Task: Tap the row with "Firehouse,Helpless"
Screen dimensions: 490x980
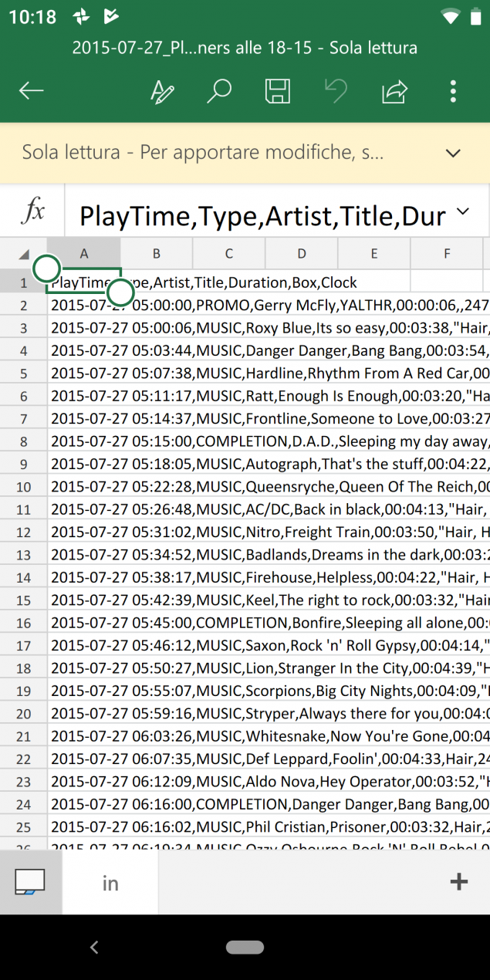Action: pyautogui.click(x=269, y=577)
